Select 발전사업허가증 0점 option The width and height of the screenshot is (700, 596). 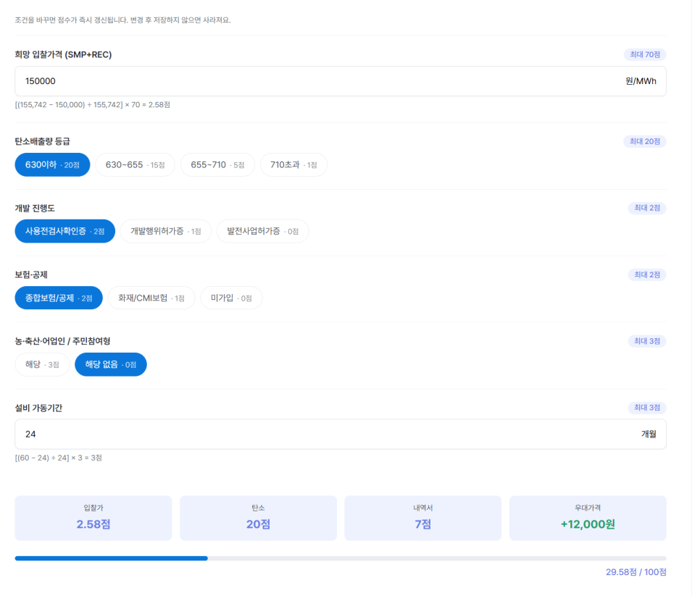coord(262,231)
